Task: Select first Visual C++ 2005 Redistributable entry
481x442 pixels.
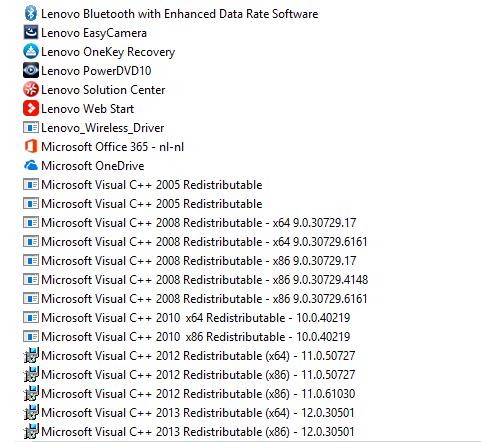Action: pyautogui.click(x=152, y=185)
